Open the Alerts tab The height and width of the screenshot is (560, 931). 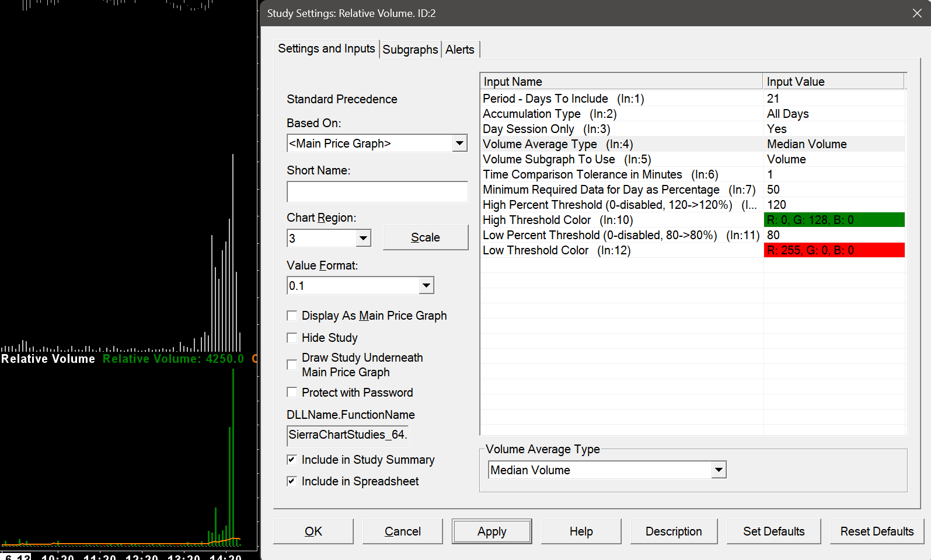(x=459, y=50)
